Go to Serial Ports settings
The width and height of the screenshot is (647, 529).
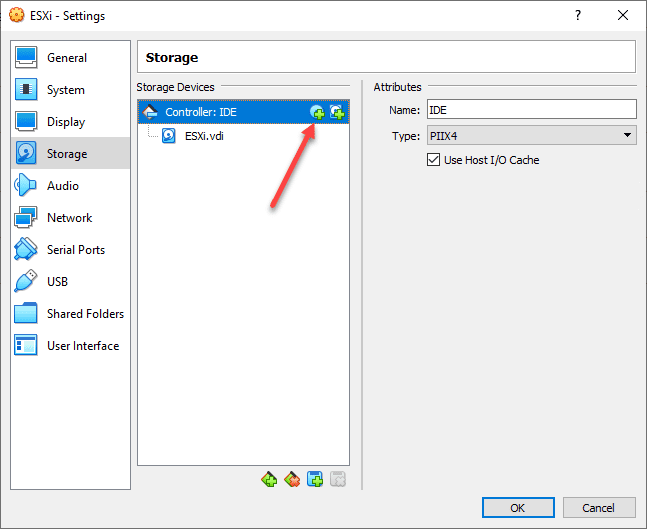(x=71, y=250)
